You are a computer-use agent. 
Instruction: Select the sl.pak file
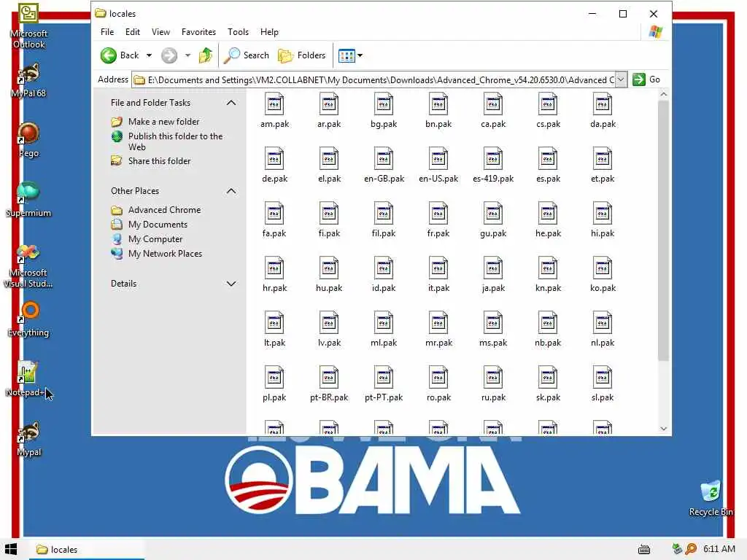click(x=603, y=385)
